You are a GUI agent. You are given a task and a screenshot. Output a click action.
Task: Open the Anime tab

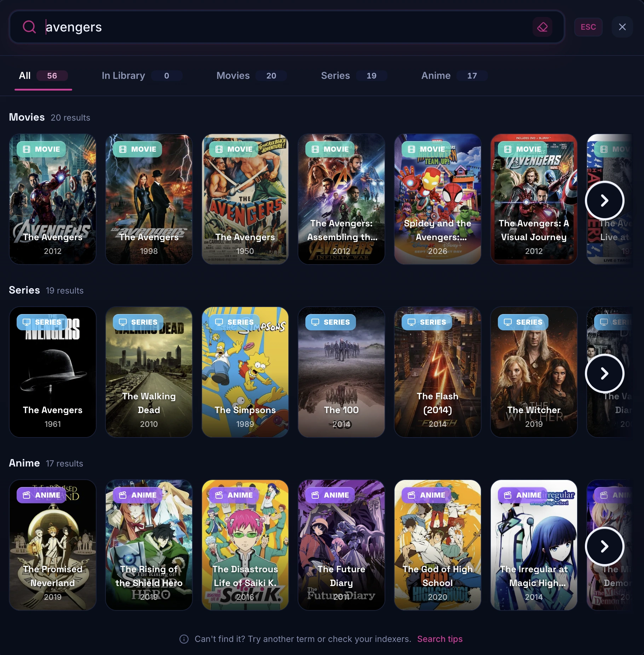pos(454,76)
